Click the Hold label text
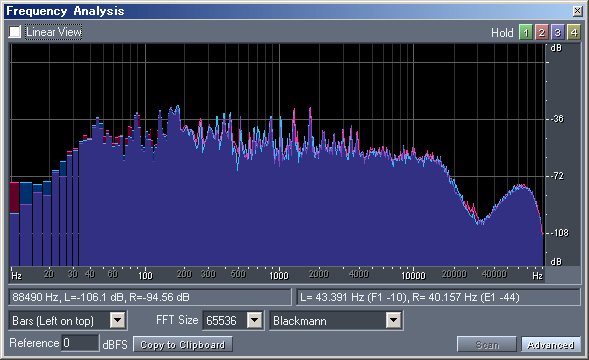The image size is (589, 360). [502, 33]
